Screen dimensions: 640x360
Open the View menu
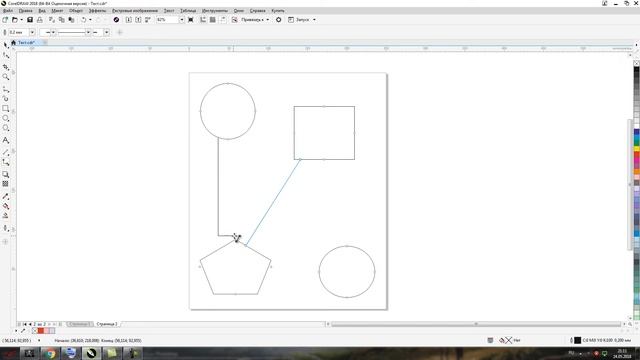42,11
